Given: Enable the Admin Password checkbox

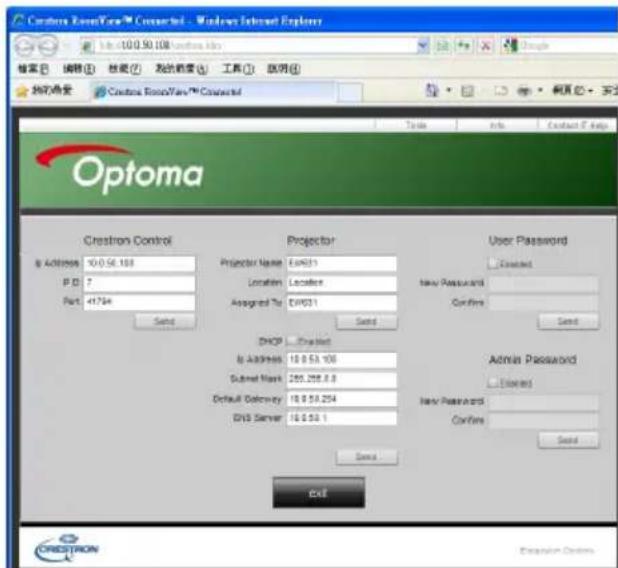Looking at the screenshot, I should pos(493,382).
